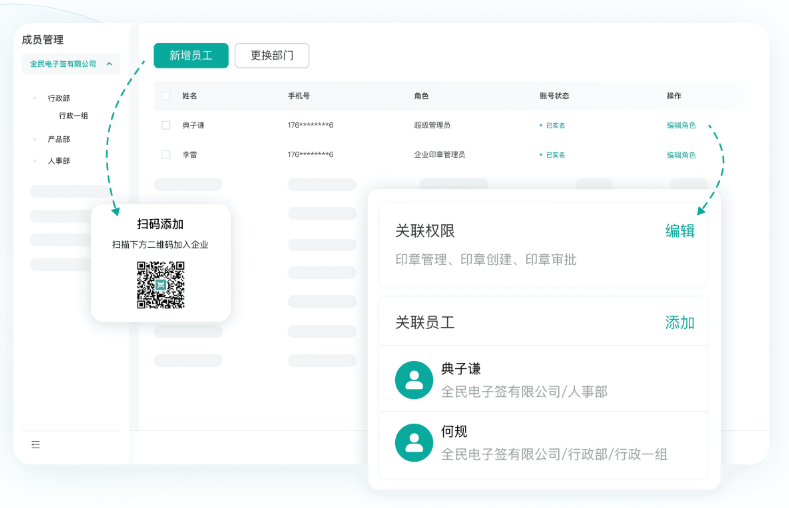The width and height of the screenshot is (789, 508).
Task: Click the 关联权限 heading
Action: click(x=425, y=231)
